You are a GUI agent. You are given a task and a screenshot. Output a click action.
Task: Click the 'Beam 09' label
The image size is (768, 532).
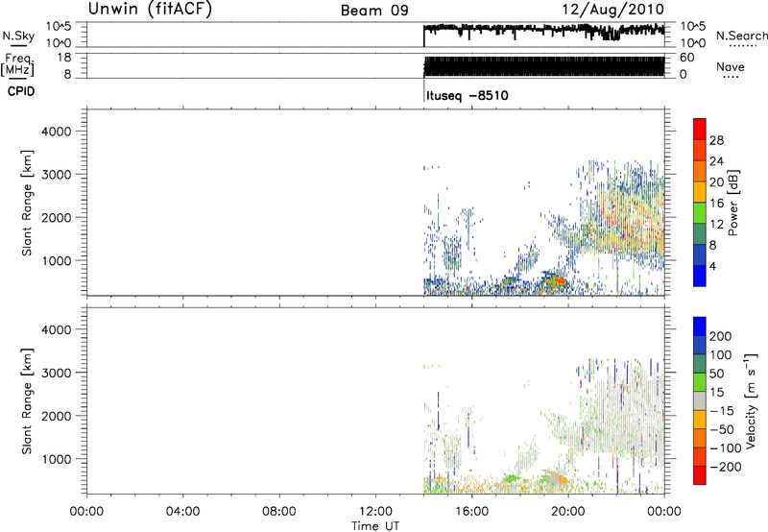click(374, 11)
